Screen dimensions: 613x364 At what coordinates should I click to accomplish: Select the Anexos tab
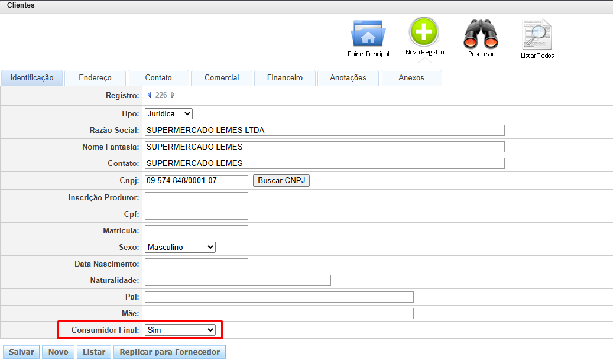point(411,78)
